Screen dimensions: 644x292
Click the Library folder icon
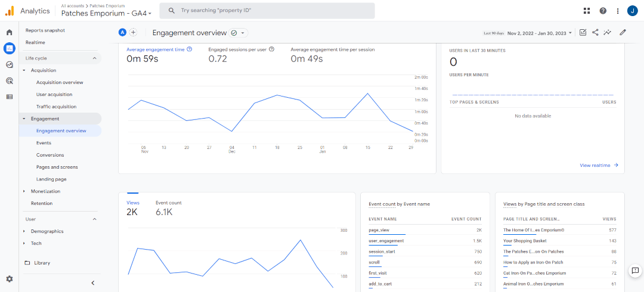click(27, 263)
